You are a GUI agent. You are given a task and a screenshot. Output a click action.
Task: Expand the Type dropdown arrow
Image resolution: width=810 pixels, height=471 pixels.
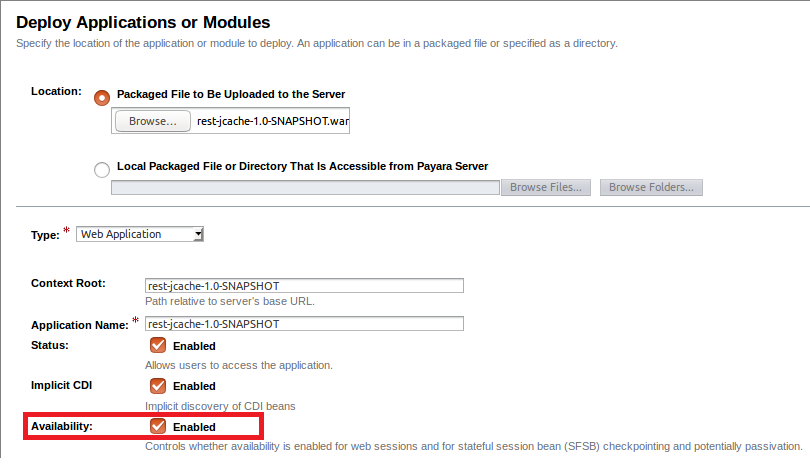pos(198,234)
